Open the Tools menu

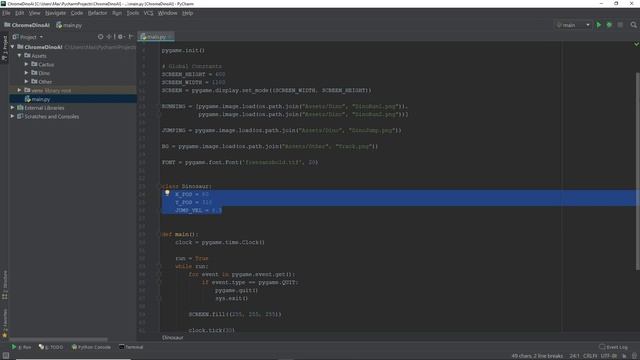[x=133, y=13]
